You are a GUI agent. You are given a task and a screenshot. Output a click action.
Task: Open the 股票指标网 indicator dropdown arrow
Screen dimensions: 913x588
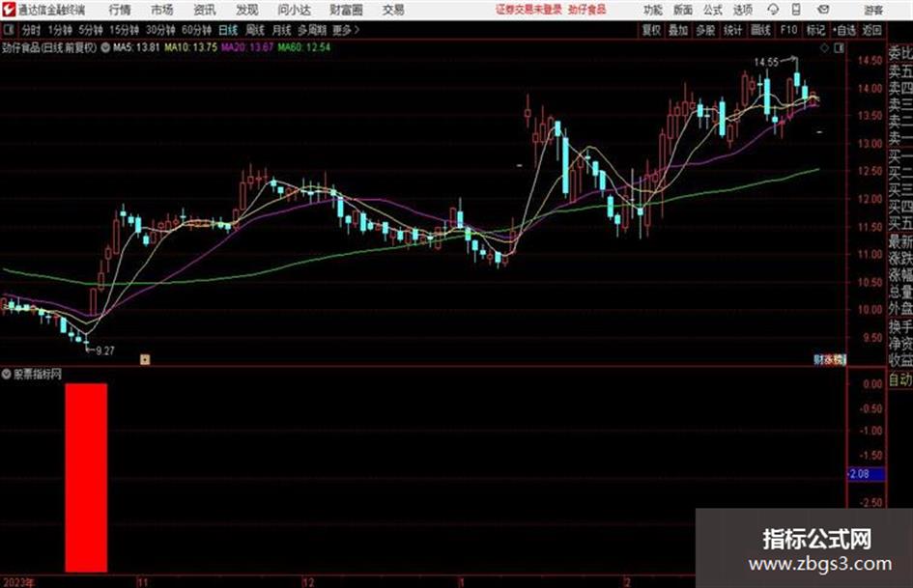[x=7, y=375]
